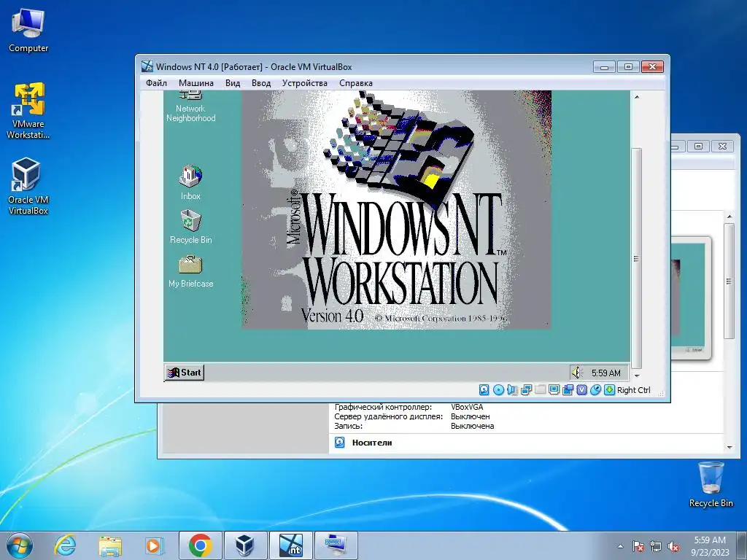Select the Recycle Bin in NT guest
747x560 pixels.
(190, 227)
